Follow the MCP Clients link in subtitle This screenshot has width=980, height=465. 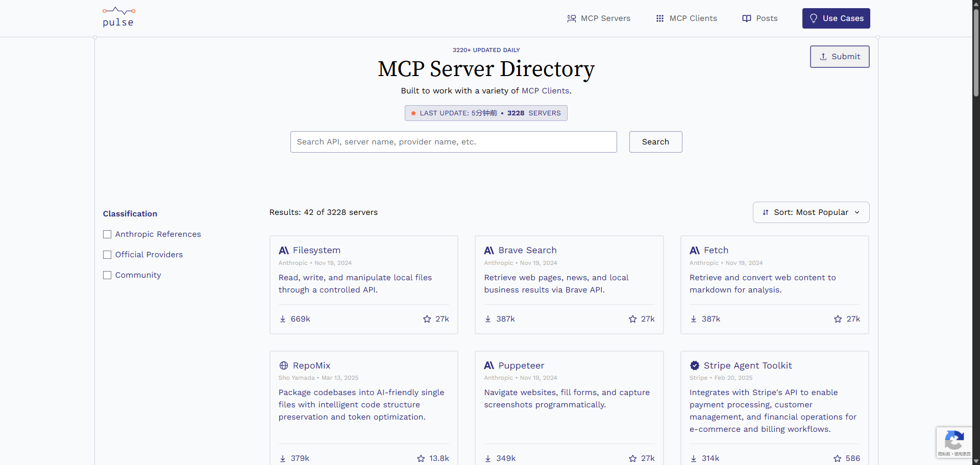545,91
